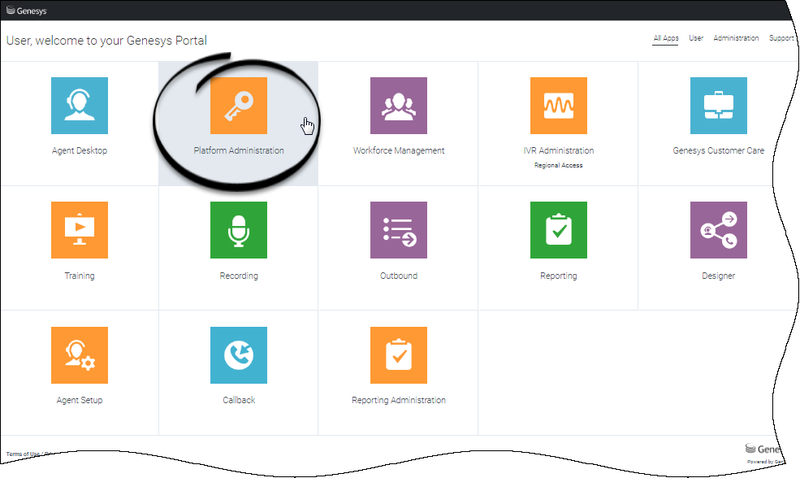
Task: Open the Reporting clipboard icon
Action: click(558, 230)
